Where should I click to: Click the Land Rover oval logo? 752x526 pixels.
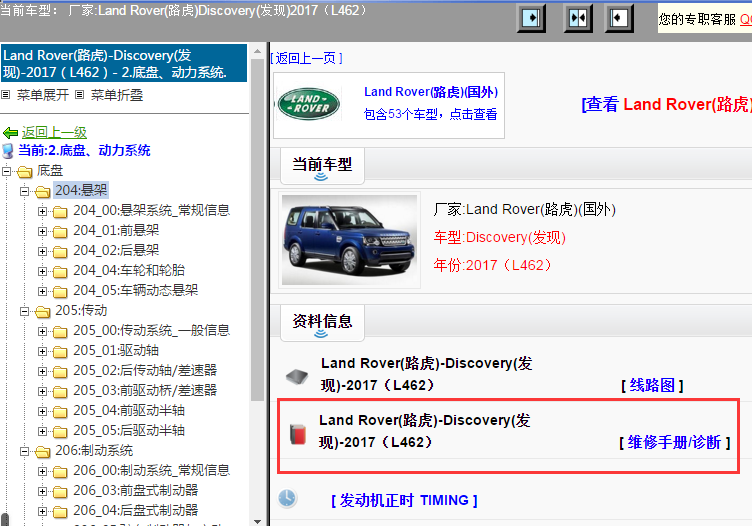click(309, 104)
